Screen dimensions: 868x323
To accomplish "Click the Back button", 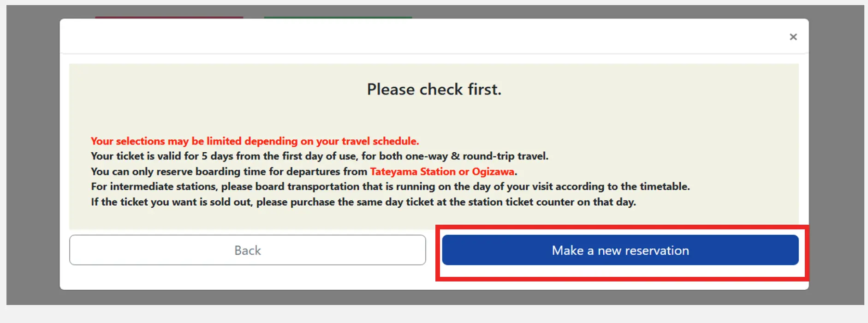I will (x=247, y=250).
